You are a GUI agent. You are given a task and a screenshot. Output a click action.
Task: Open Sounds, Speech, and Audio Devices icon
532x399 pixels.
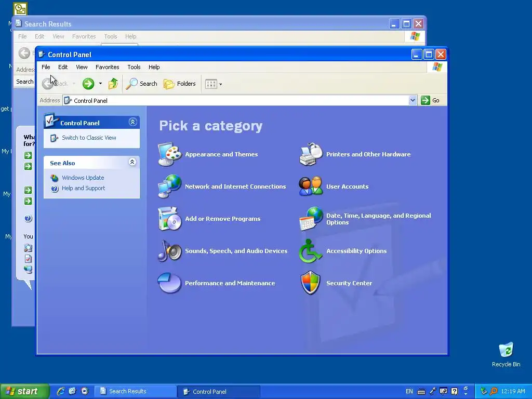coord(170,251)
